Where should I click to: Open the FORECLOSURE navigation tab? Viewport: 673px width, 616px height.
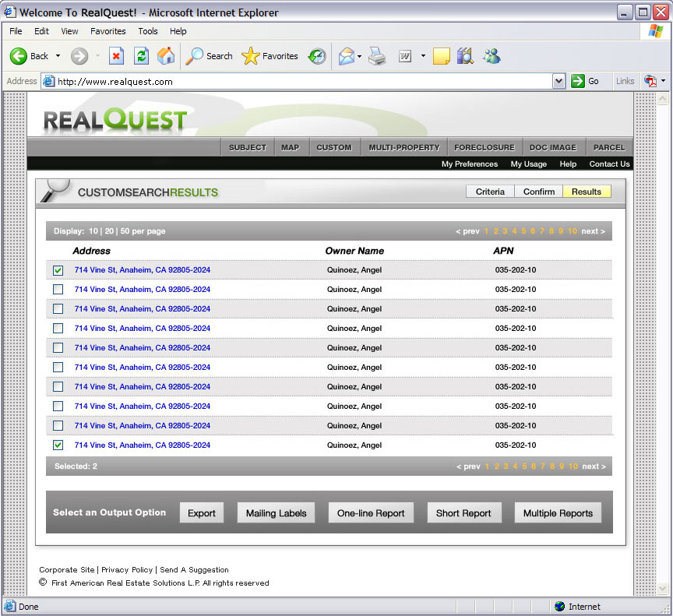[x=484, y=147]
